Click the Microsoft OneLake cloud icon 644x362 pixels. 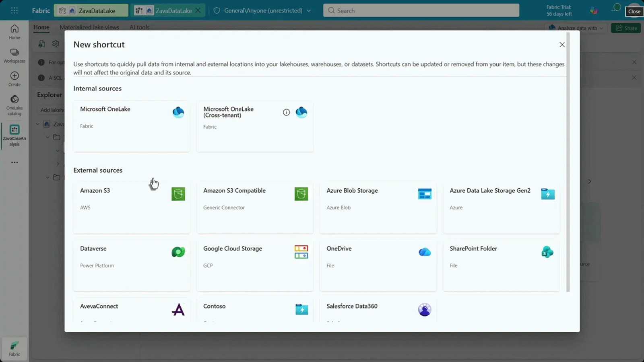178,112
